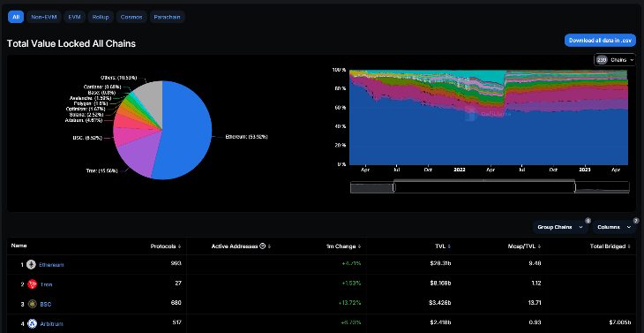Sort by 1m Change column arrow
This screenshot has width=644, height=333.
(x=359, y=246)
